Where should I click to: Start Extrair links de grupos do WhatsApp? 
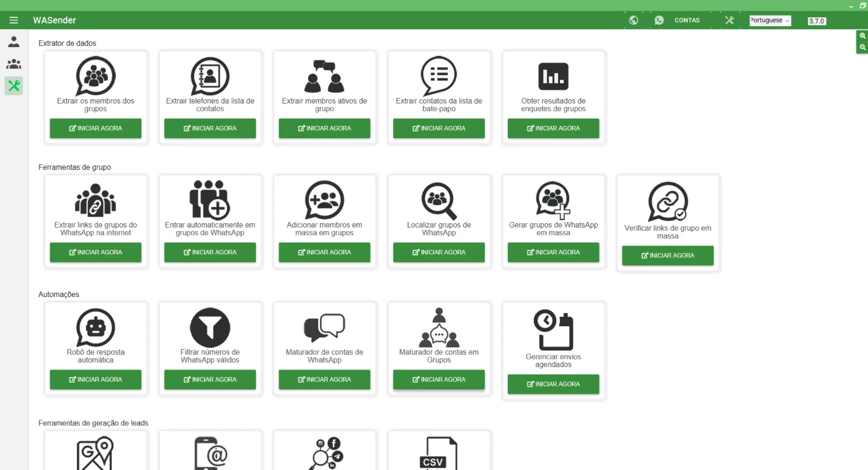[x=95, y=252]
